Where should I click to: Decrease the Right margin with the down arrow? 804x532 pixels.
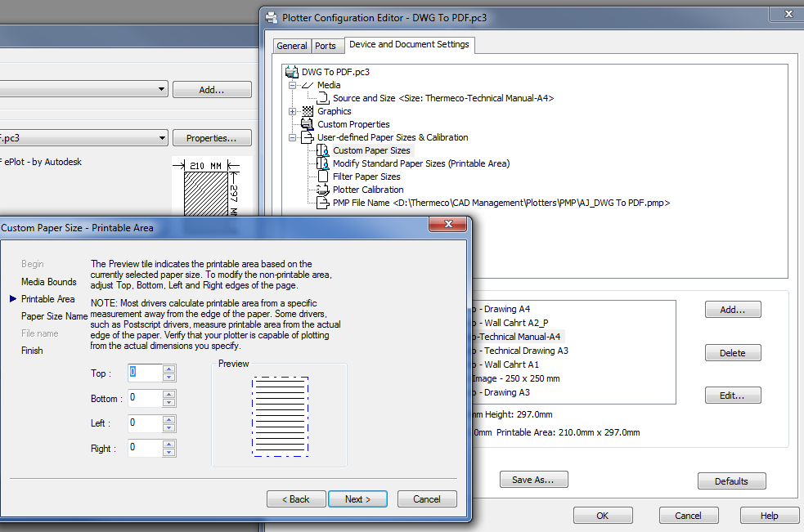point(169,452)
